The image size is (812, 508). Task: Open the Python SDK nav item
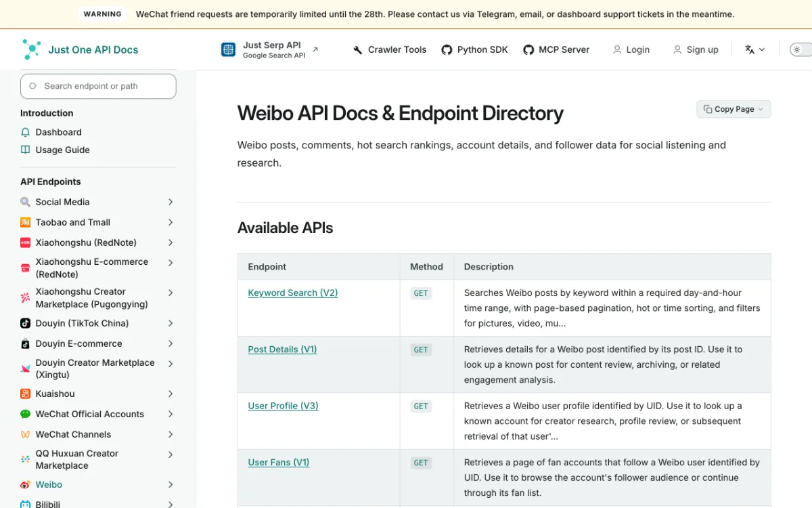tap(474, 49)
